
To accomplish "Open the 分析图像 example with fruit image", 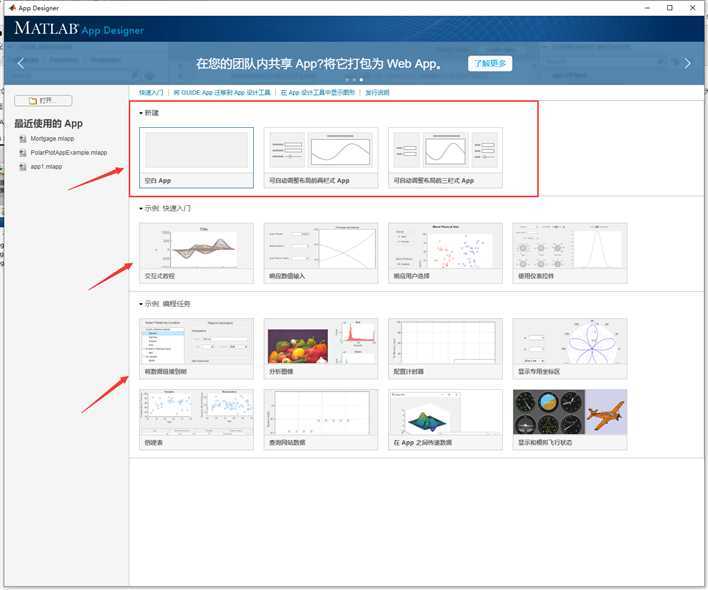I will [320, 347].
